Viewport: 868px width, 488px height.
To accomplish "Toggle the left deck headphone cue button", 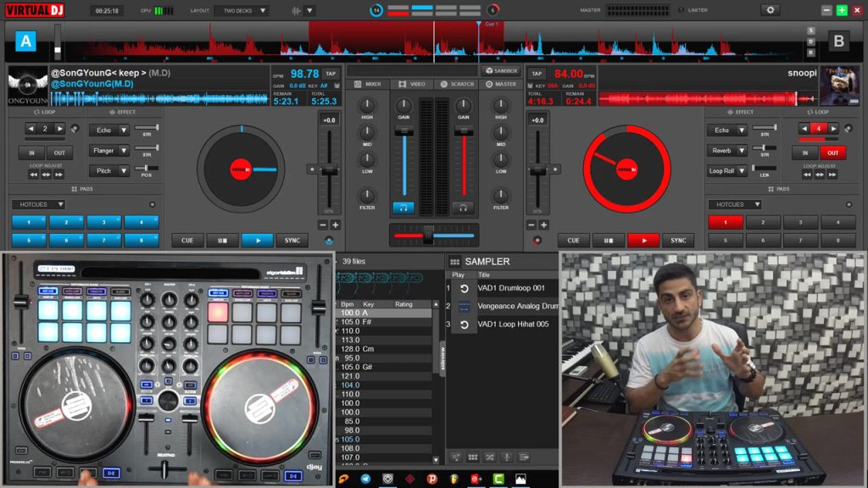I will pyautogui.click(x=403, y=208).
